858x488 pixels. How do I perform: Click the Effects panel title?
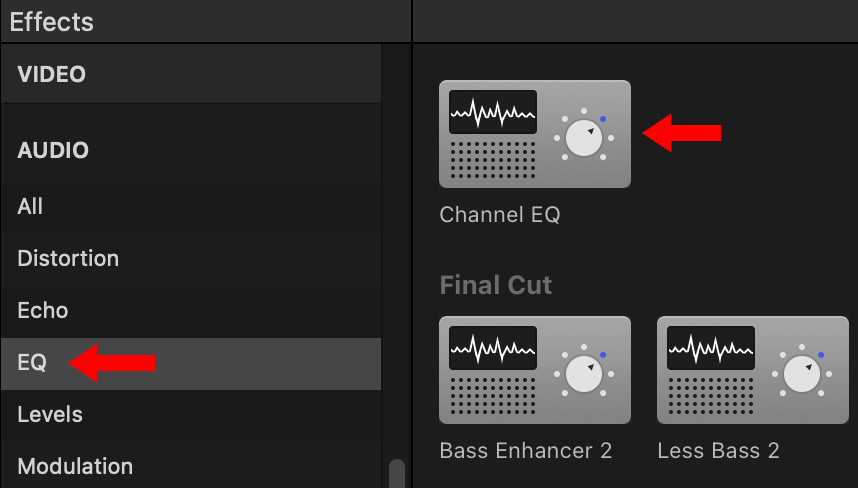pos(51,22)
